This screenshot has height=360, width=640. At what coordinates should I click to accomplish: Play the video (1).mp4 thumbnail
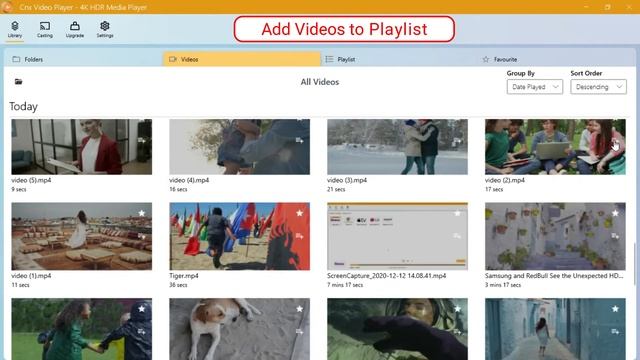(x=82, y=236)
